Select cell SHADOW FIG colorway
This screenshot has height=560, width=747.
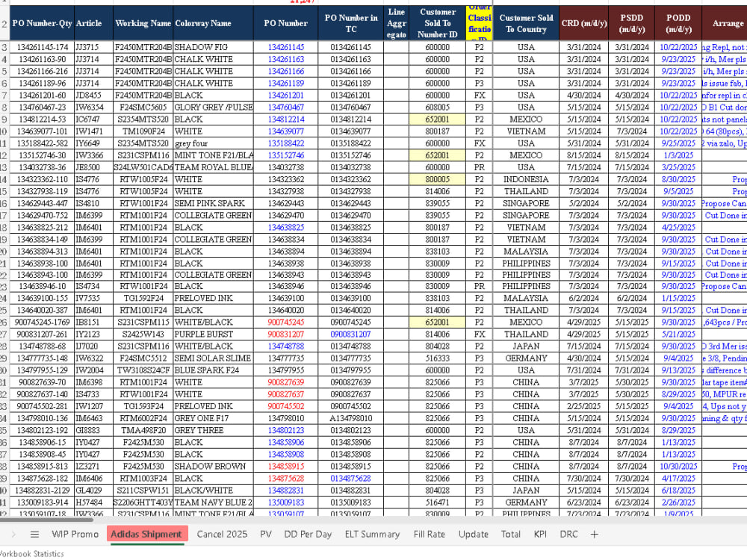(x=214, y=47)
